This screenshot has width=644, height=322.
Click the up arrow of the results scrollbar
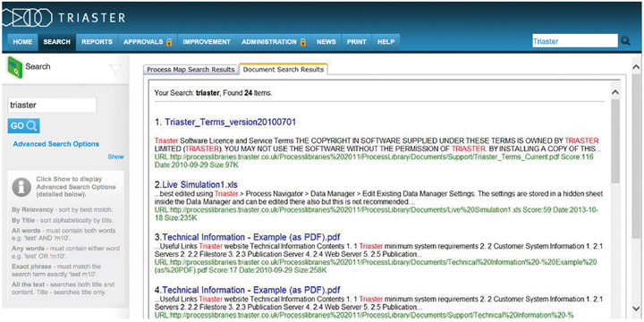[x=614, y=93]
